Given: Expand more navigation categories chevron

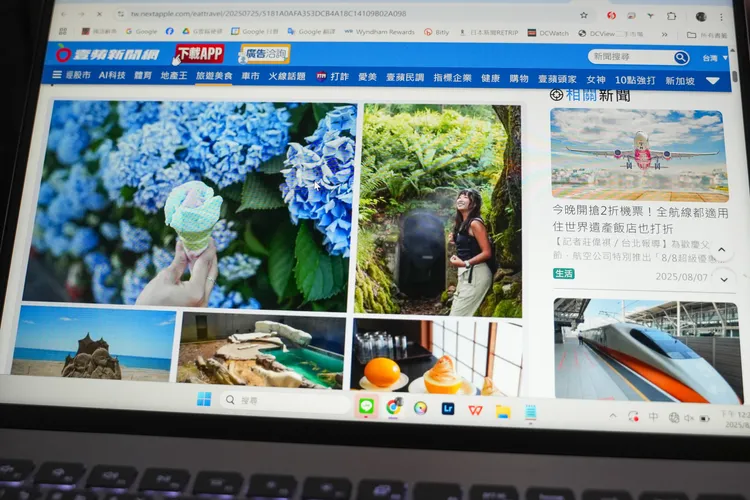Looking at the screenshot, I should 713,80.
